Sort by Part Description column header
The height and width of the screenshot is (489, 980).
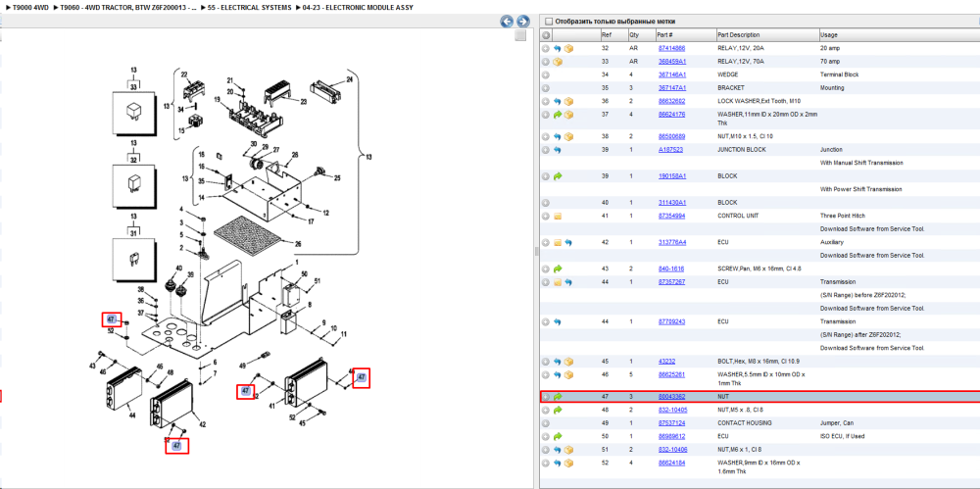point(767,35)
